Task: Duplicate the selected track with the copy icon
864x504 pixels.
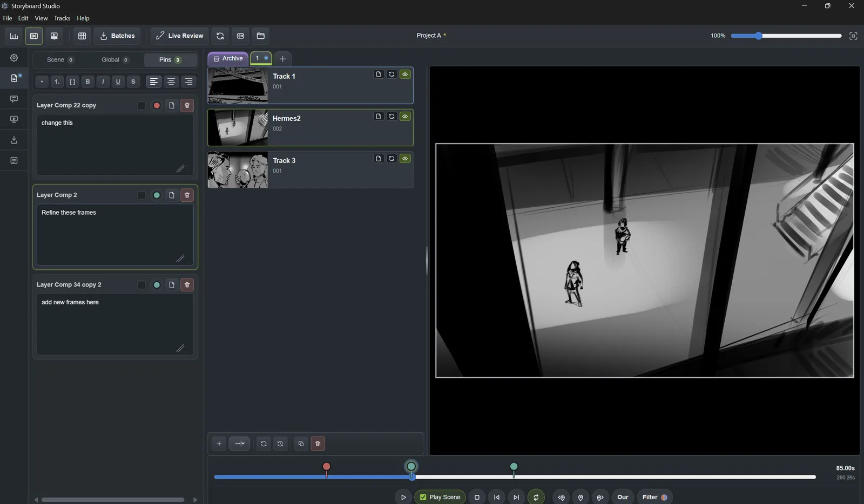Action: [301, 444]
